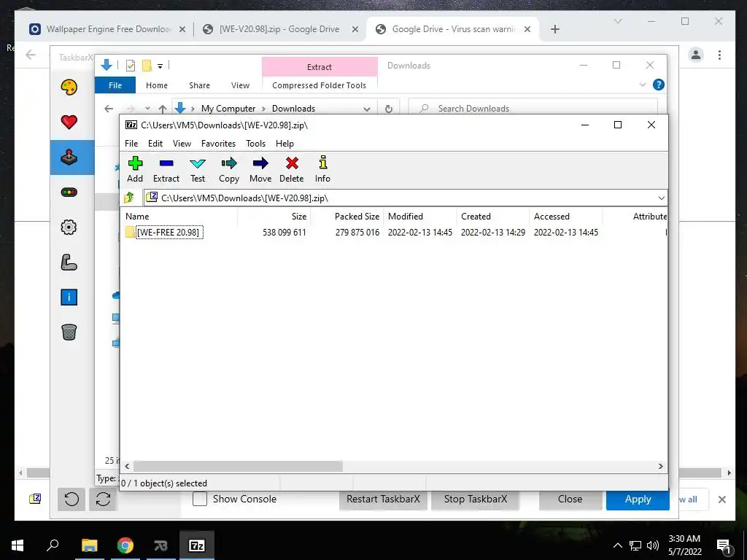Click Stop TaskbarX button
747x560 pixels.
coord(476,499)
